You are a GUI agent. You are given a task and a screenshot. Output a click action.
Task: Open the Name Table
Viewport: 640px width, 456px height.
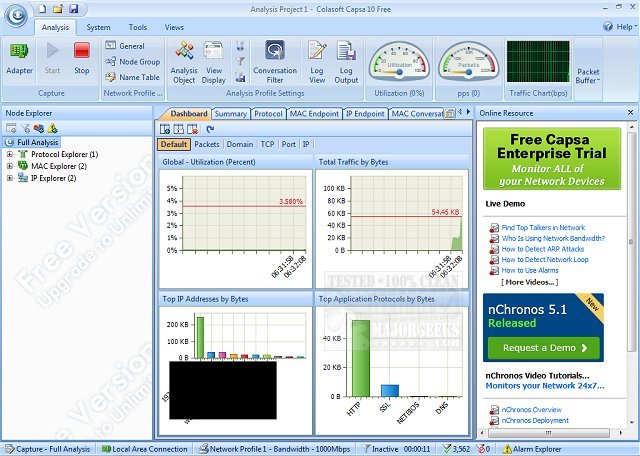(133, 77)
